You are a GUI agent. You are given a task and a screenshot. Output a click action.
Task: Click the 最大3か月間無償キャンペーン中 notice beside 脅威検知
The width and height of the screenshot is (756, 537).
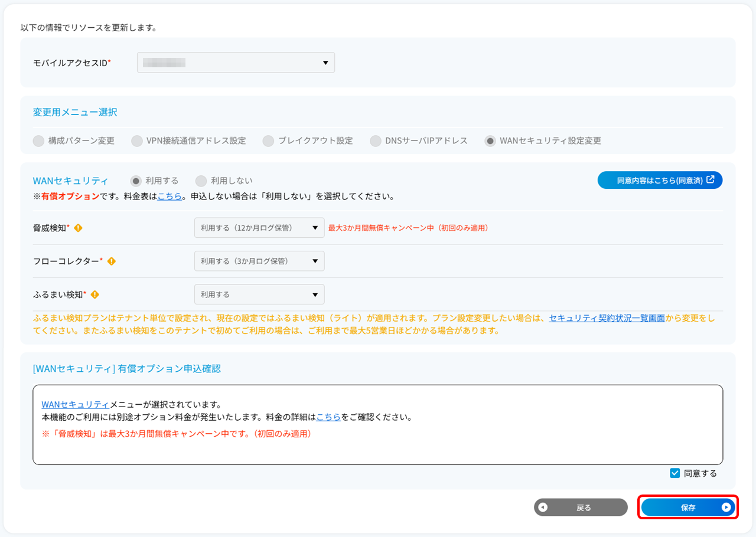408,228
